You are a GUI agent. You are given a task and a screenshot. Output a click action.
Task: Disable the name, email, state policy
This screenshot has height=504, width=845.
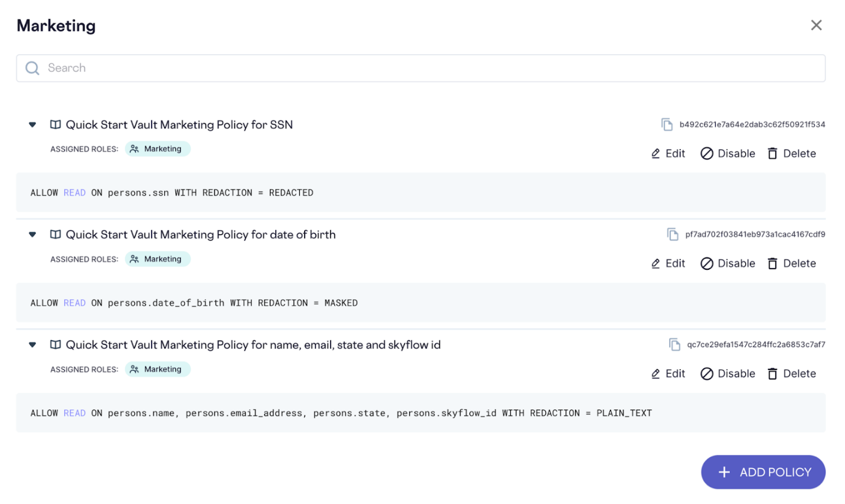[727, 374]
